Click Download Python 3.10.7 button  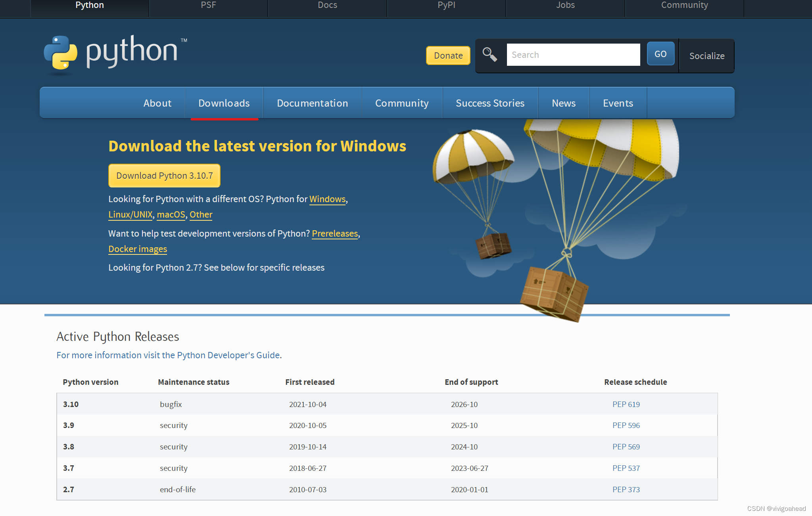pos(164,176)
